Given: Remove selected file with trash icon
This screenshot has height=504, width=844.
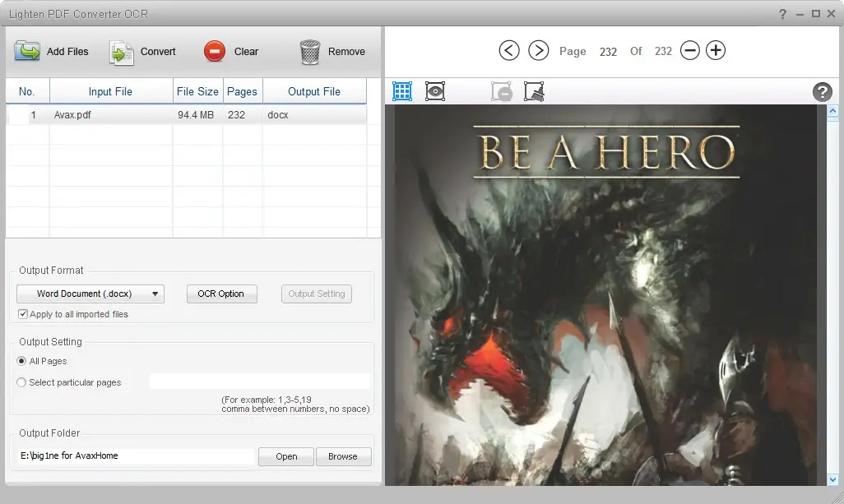Looking at the screenshot, I should tap(310, 52).
